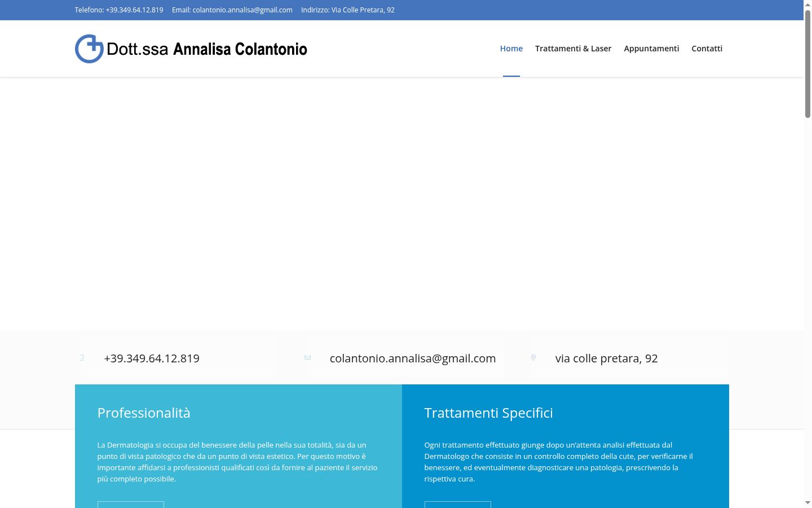Click the small phone icon beside +39.349.64.12.819
812x508 pixels.
pos(82,357)
